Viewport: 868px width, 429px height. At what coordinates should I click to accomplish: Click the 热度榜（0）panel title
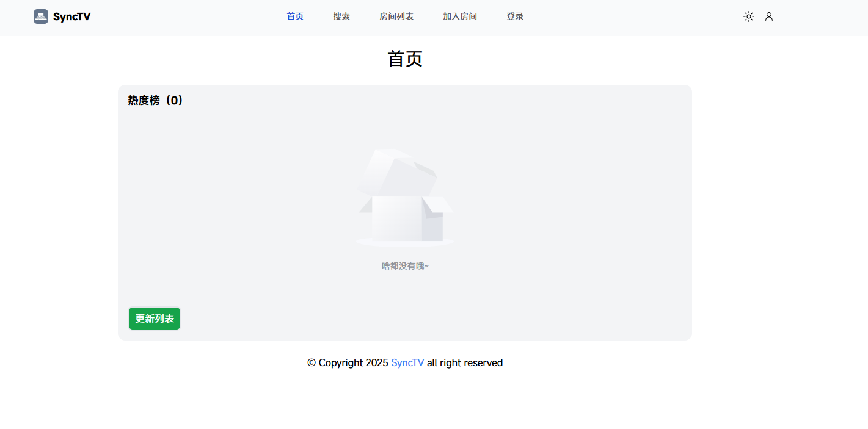click(156, 101)
